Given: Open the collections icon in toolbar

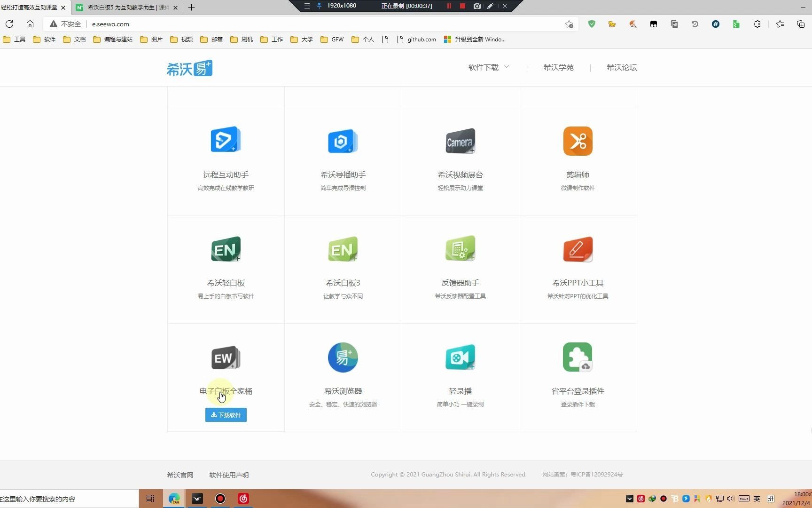Looking at the screenshot, I should (801, 24).
